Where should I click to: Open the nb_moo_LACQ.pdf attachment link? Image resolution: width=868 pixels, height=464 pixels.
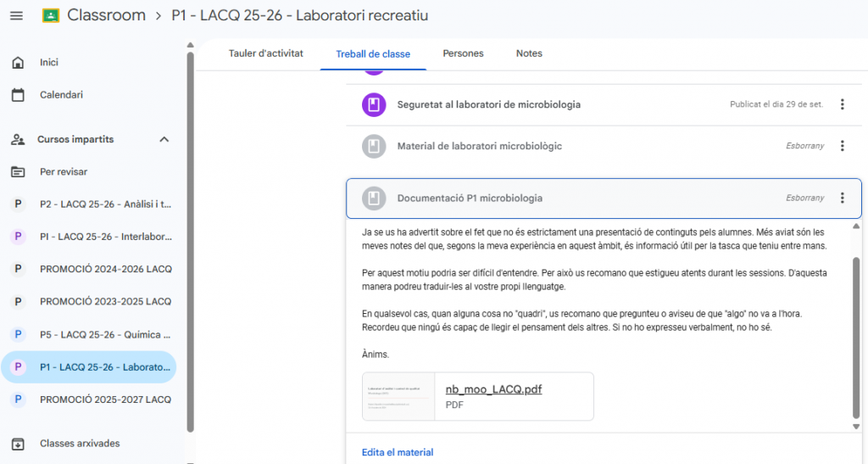click(493, 389)
